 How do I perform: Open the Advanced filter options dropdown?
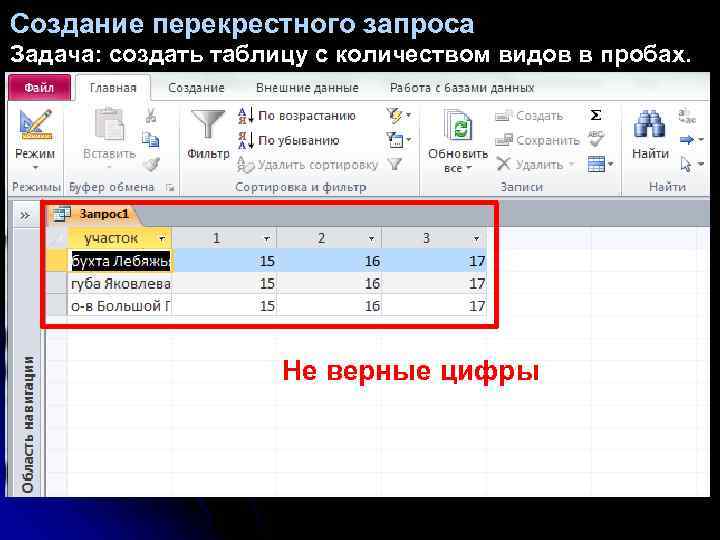(x=398, y=140)
